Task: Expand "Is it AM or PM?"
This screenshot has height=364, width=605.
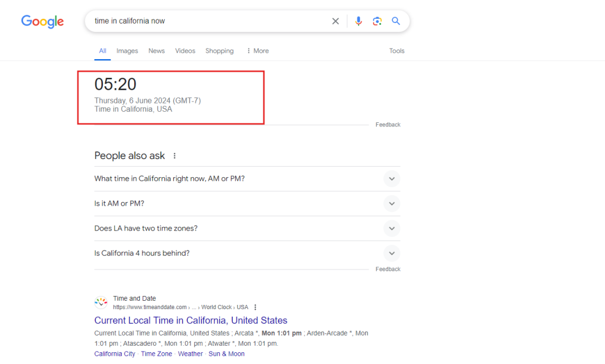Action: pos(391,203)
